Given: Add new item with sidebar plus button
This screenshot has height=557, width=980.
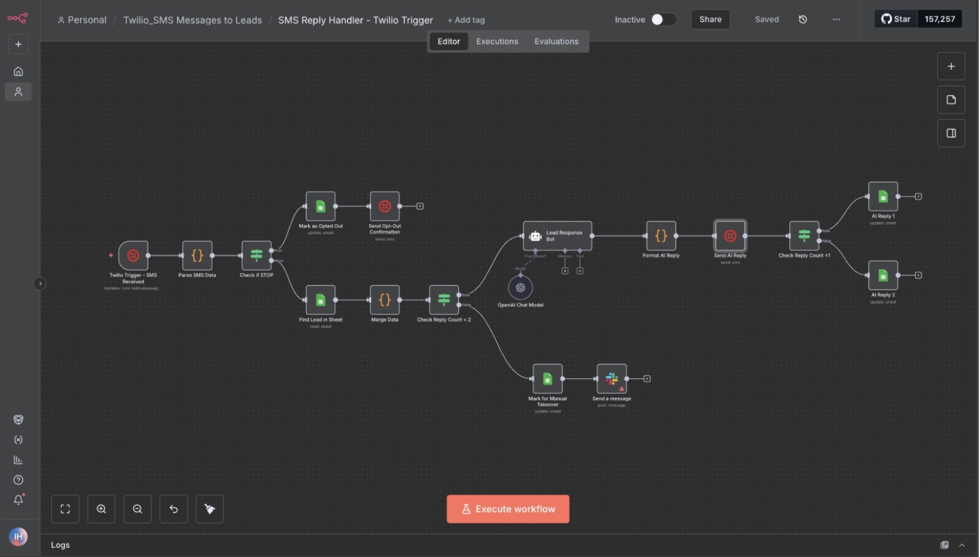Looking at the screenshot, I should tap(18, 44).
